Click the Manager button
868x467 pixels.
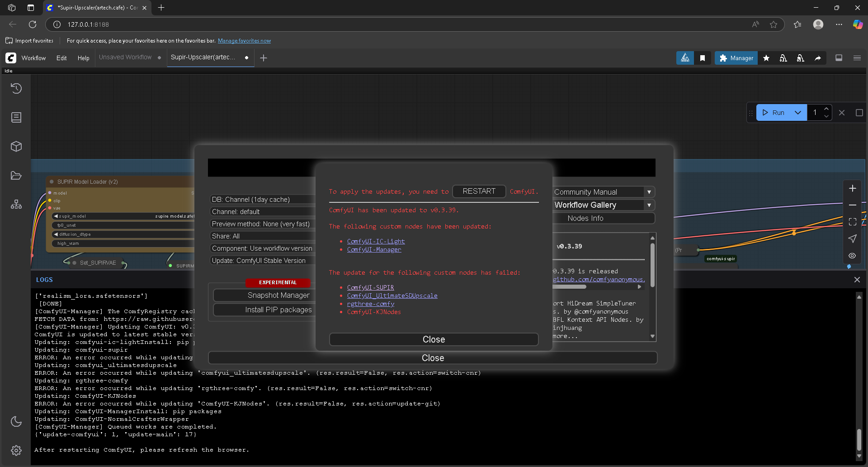click(736, 58)
